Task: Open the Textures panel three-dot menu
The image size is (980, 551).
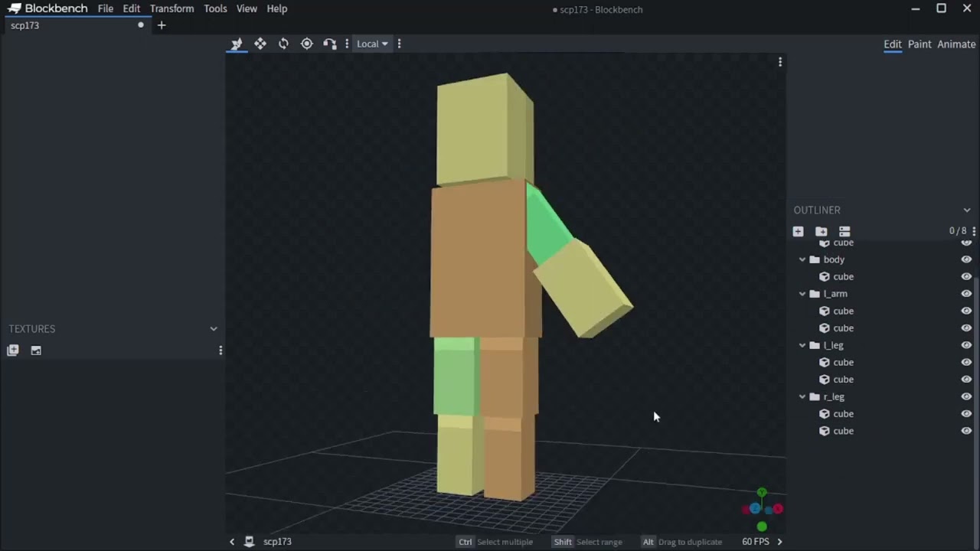Action: 220,350
